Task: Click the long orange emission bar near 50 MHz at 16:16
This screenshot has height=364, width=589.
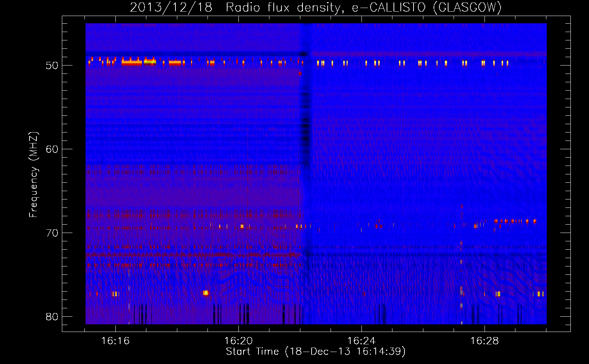Action: tap(131, 63)
